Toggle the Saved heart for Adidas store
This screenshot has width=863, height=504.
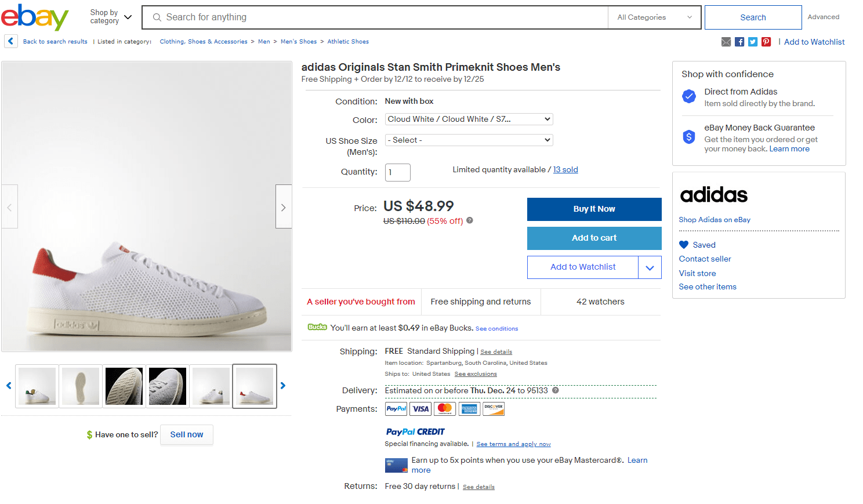pyautogui.click(x=684, y=245)
